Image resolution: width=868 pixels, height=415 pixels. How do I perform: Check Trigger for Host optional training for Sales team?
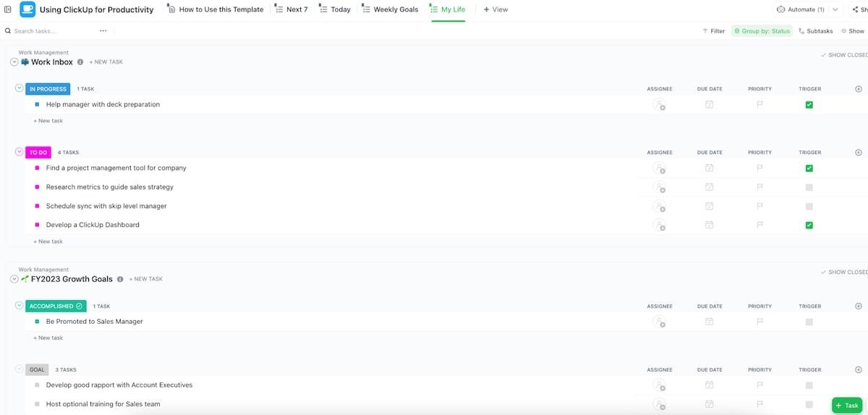[x=809, y=404]
